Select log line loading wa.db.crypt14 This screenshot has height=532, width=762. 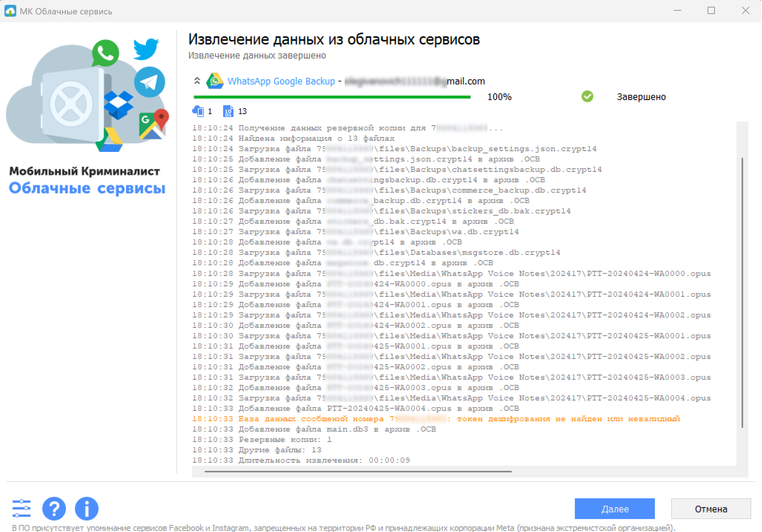pyautogui.click(x=355, y=232)
